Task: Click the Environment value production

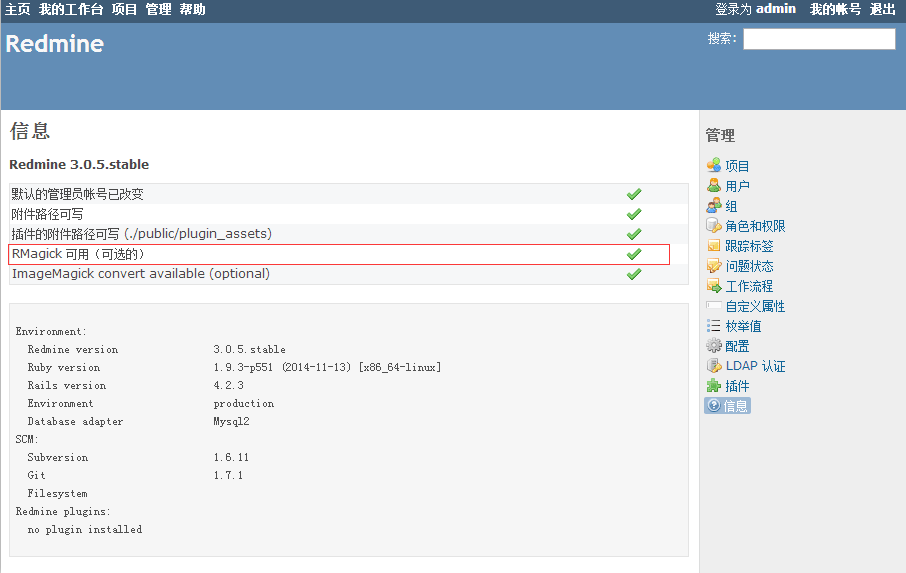Action: 244,403
